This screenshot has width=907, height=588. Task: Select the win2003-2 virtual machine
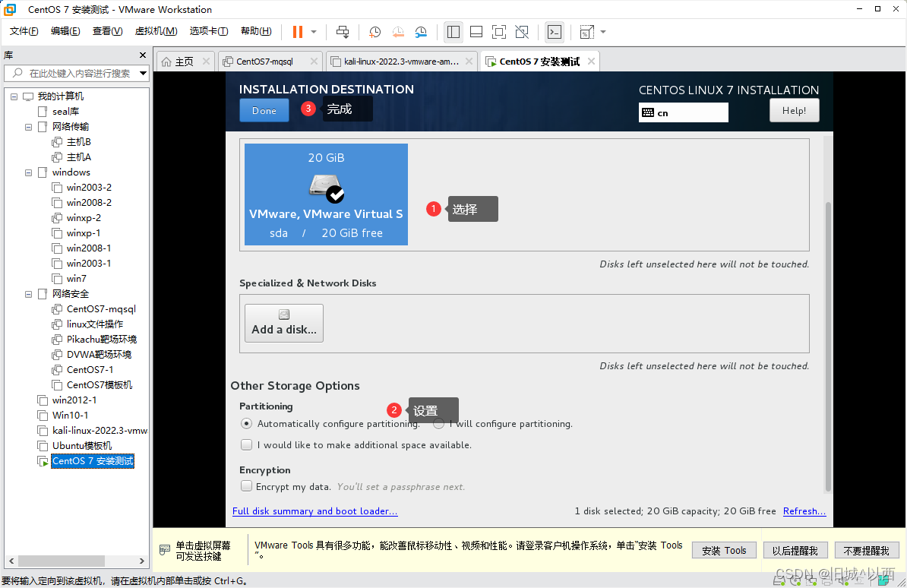click(89, 188)
